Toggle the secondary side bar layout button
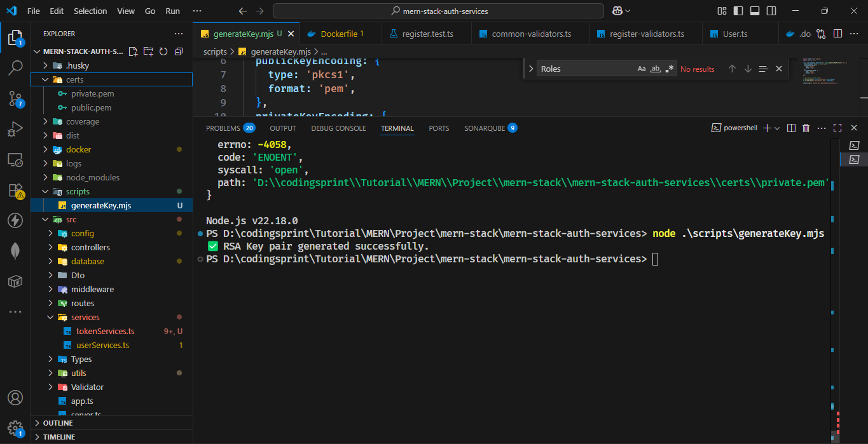 771,11
